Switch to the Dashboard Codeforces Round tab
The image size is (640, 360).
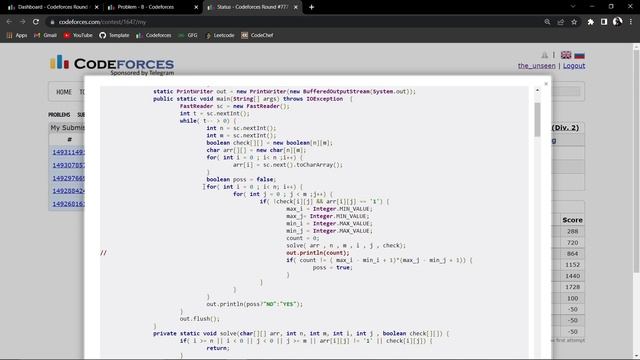pyautogui.click(x=52, y=7)
